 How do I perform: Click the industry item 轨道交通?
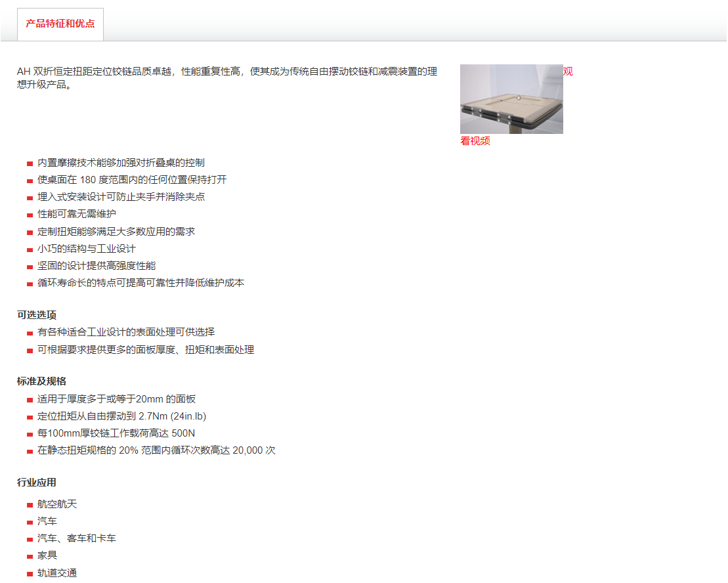coord(57,573)
